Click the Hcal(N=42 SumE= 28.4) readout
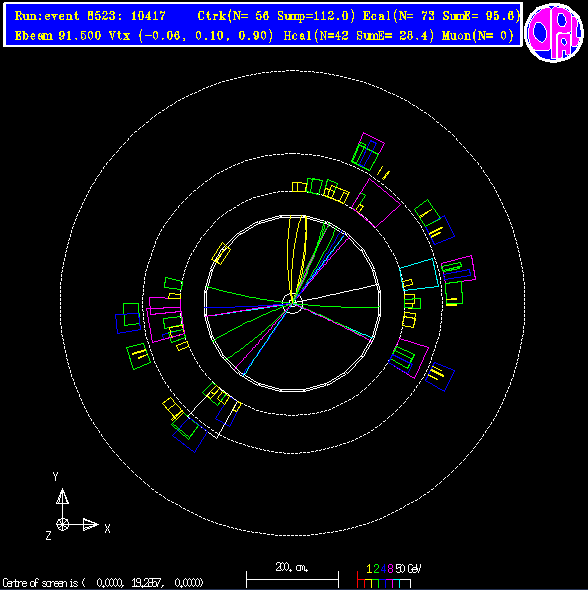This screenshot has height=590, width=588. pyautogui.click(x=359, y=36)
